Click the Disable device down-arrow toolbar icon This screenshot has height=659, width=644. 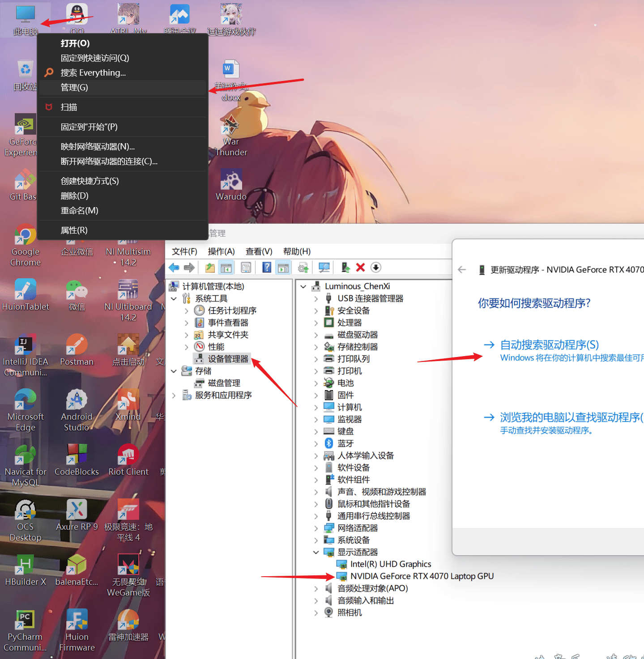point(376,268)
